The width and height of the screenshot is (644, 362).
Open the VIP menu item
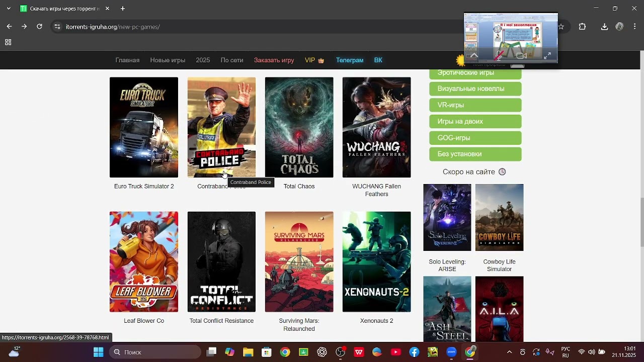click(314, 60)
